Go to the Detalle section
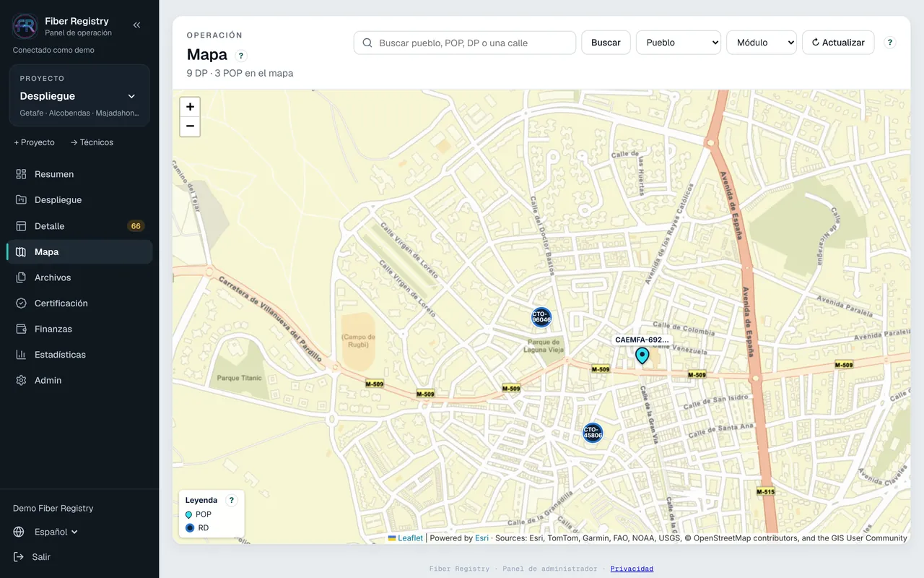The width and height of the screenshot is (924, 578). 79,226
